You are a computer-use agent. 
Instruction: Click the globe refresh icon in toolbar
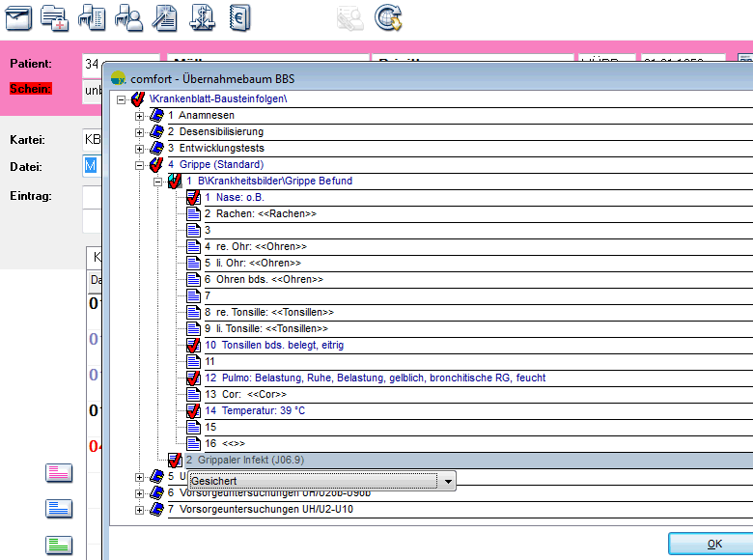point(388,16)
